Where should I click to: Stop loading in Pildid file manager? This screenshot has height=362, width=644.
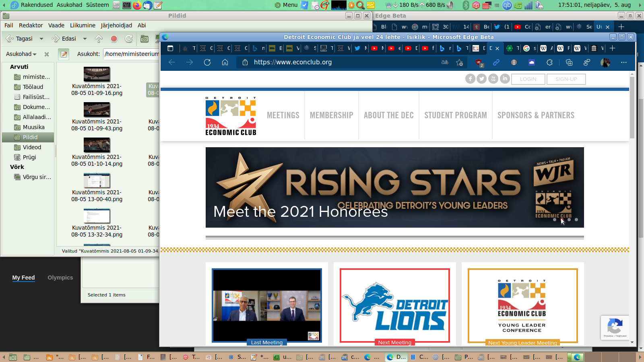click(114, 39)
